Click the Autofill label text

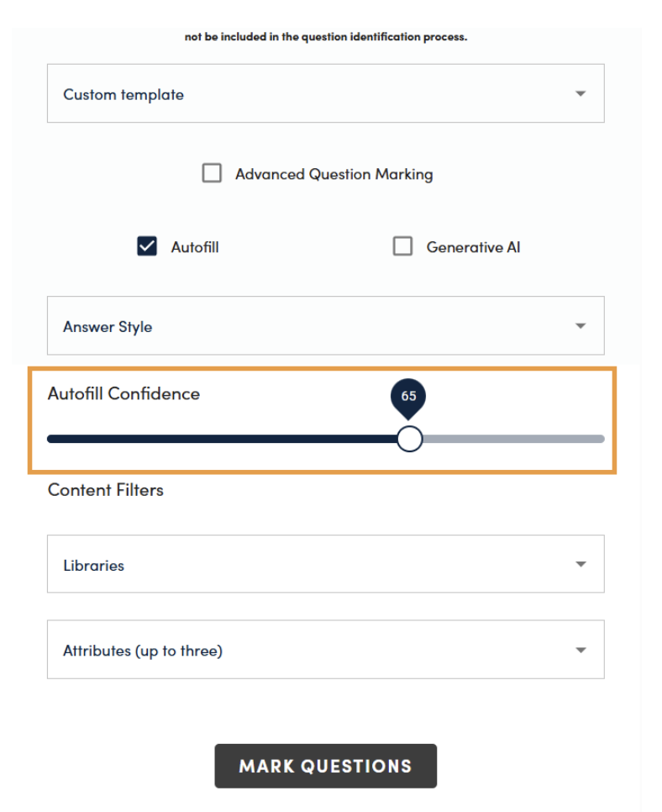point(195,247)
